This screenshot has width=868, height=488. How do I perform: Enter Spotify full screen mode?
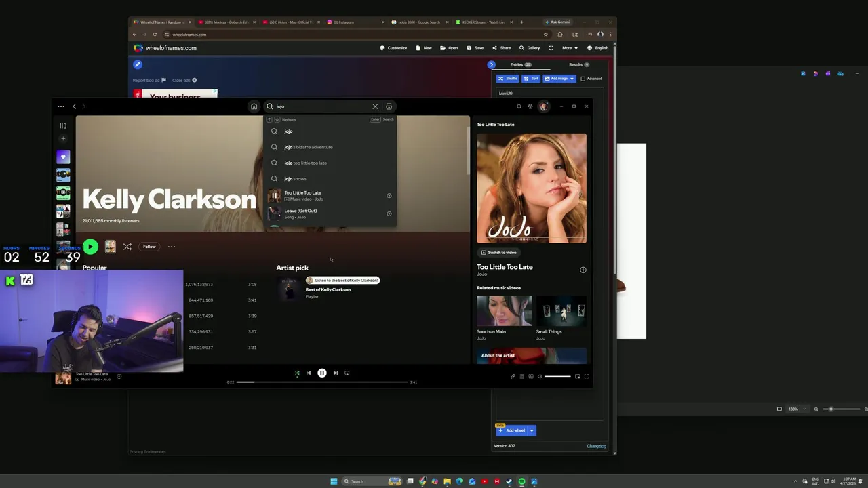point(587,376)
